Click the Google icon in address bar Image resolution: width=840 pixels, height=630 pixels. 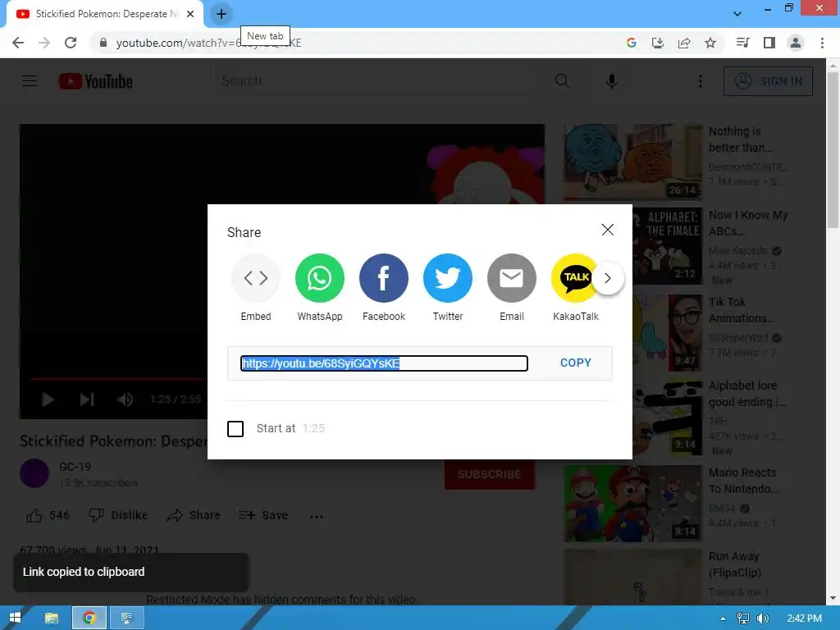click(x=631, y=43)
